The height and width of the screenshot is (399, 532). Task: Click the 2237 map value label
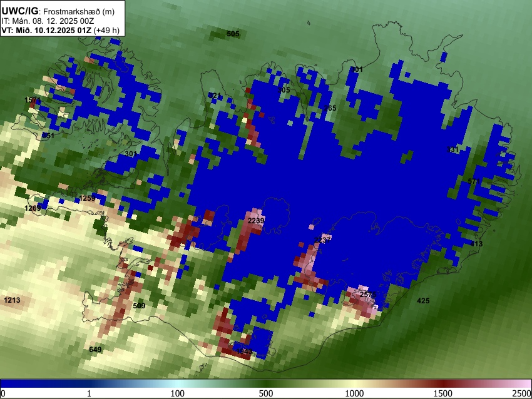tap(322, 240)
